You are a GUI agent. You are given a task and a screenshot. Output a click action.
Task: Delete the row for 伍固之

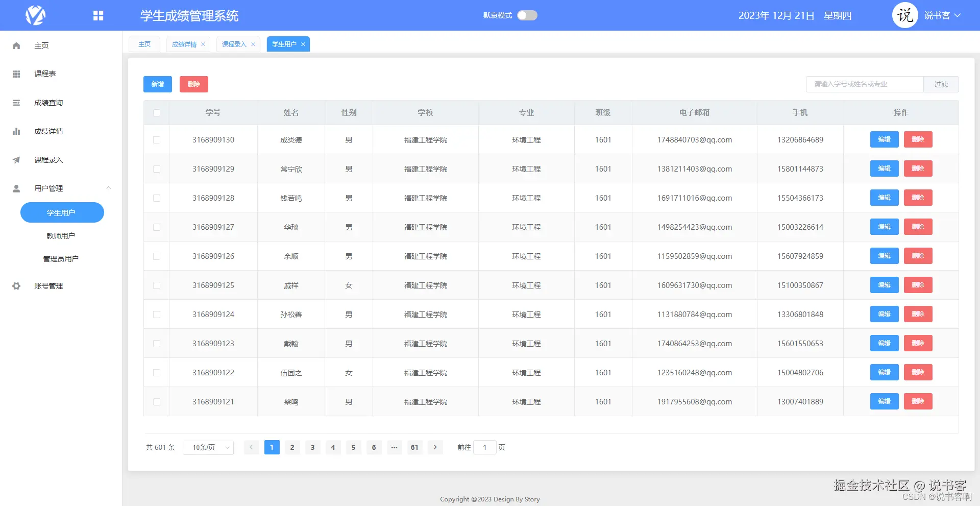(918, 372)
